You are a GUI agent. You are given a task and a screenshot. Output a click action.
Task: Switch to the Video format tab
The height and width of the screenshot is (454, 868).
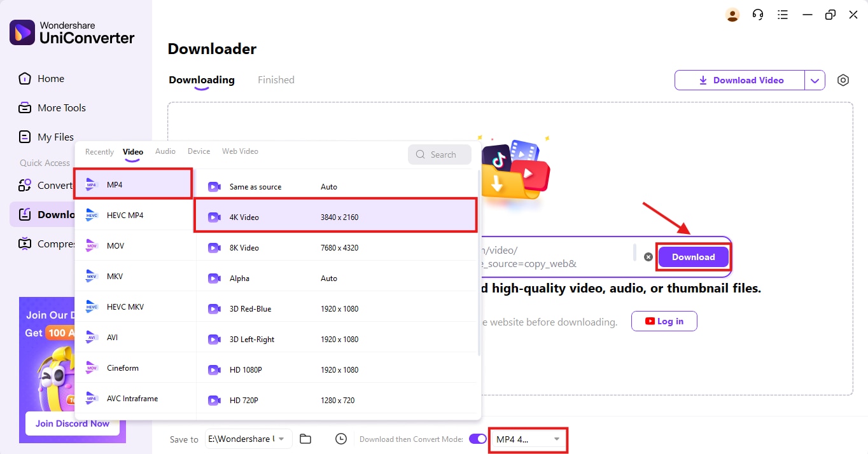pos(133,152)
